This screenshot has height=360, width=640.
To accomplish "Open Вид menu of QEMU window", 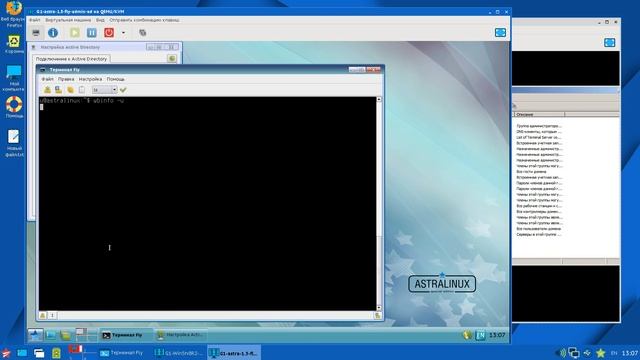I will 100,20.
